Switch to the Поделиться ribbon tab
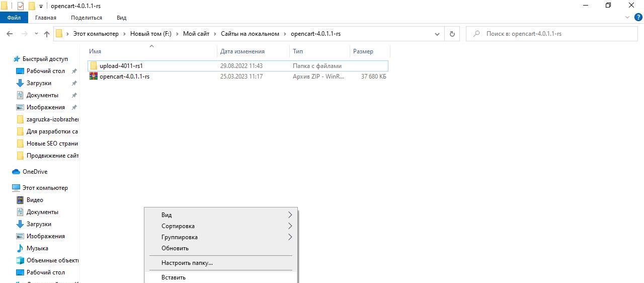This screenshot has width=644, height=283. point(86,18)
